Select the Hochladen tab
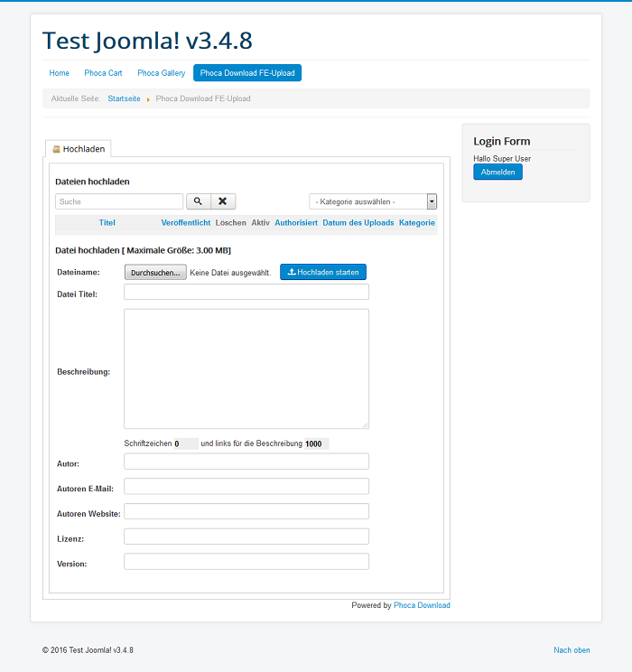 point(79,149)
